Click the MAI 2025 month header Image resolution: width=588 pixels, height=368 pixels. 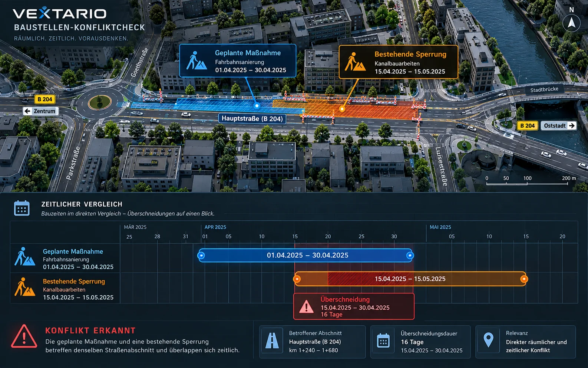coord(440,227)
